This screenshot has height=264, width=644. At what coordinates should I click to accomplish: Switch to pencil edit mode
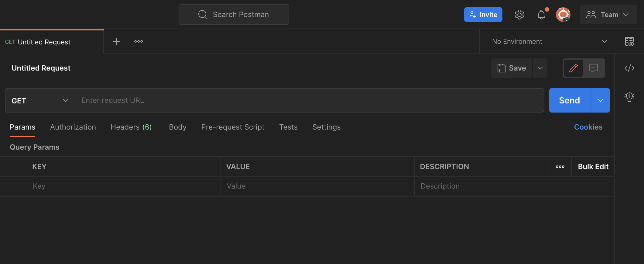[x=573, y=68]
